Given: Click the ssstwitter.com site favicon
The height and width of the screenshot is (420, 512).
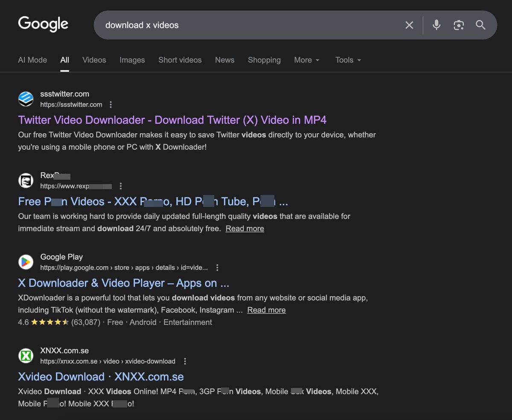Looking at the screenshot, I should point(26,99).
